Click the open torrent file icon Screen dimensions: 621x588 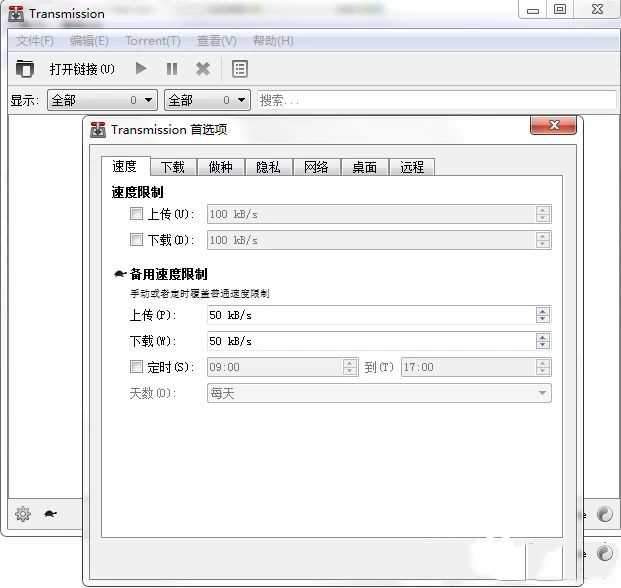(25, 69)
